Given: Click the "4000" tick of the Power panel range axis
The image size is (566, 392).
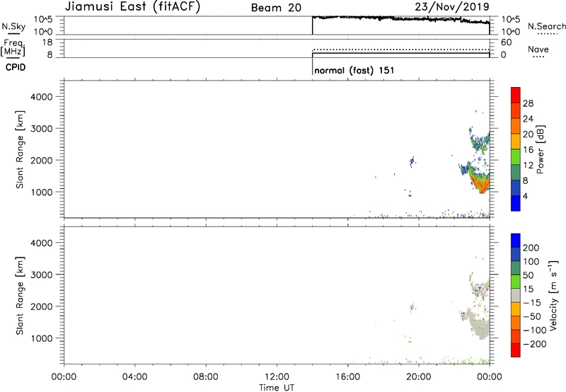Looking at the screenshot, I should (x=42, y=97).
